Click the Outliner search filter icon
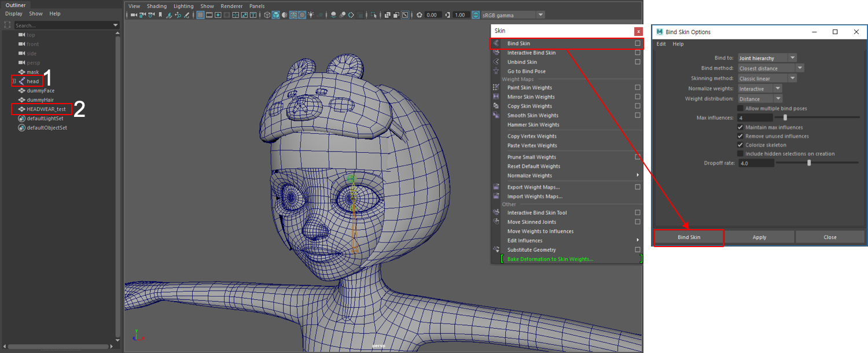 coord(7,25)
